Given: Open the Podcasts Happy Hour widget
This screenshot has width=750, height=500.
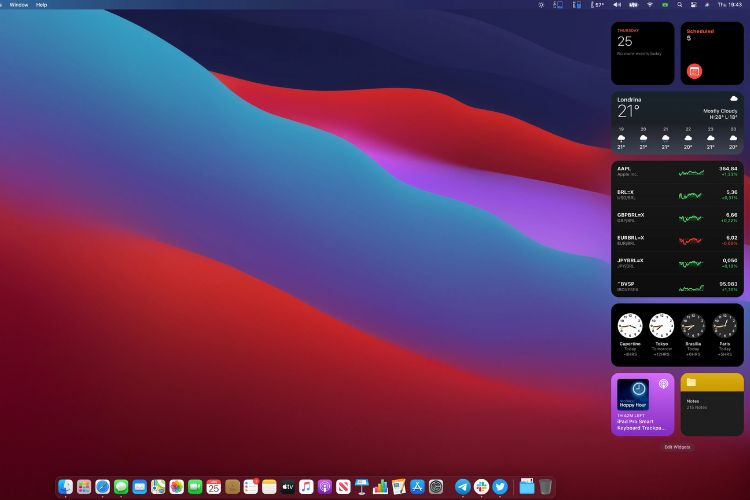Looking at the screenshot, I should 642,405.
